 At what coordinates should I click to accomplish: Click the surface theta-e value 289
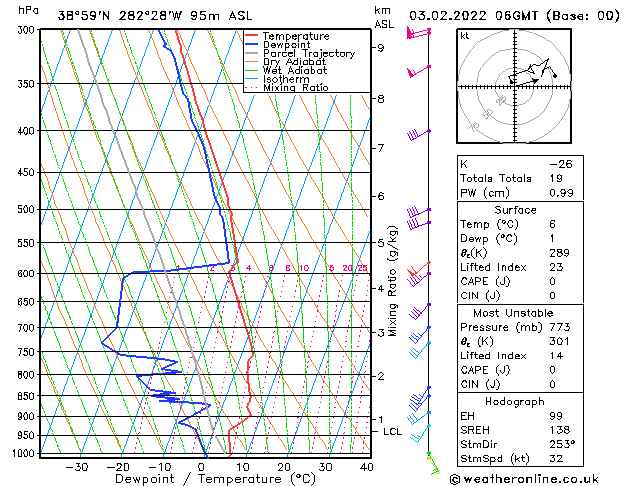(560, 253)
